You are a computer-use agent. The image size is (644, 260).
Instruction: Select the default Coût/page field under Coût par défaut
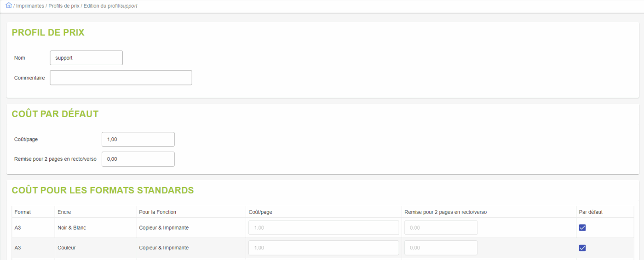(138, 139)
